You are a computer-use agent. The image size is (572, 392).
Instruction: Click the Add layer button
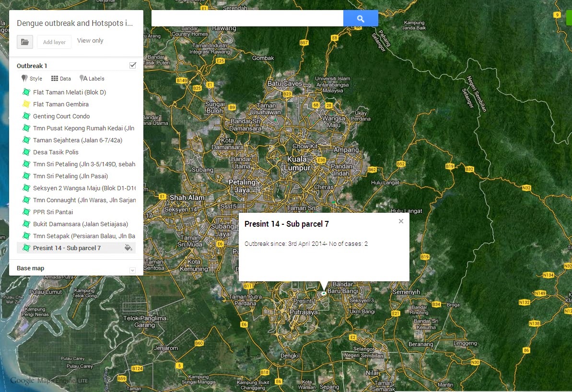[54, 42]
